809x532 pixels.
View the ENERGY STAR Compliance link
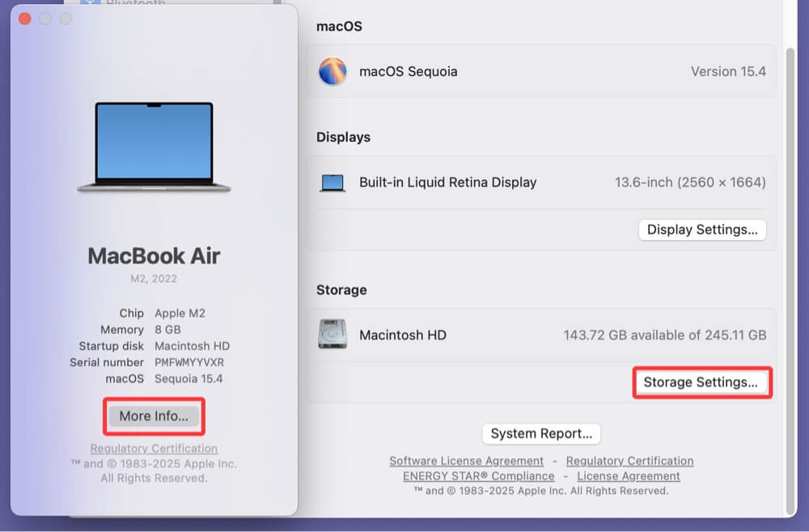click(478, 476)
